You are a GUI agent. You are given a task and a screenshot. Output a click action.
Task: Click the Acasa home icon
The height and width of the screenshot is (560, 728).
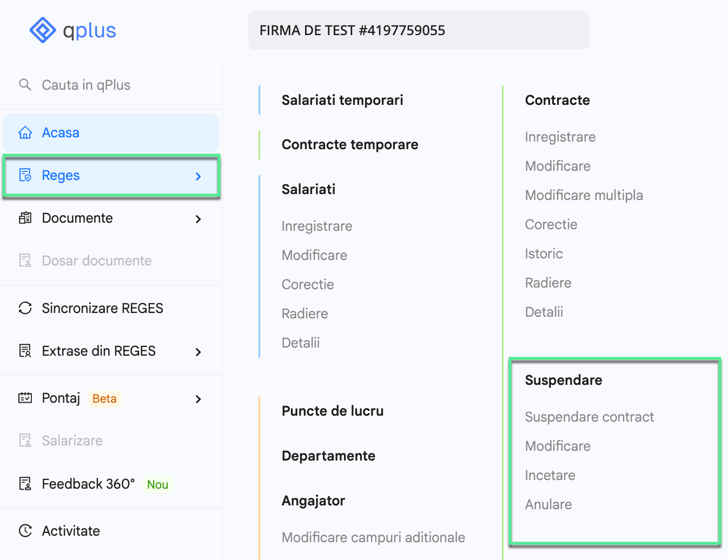25,132
